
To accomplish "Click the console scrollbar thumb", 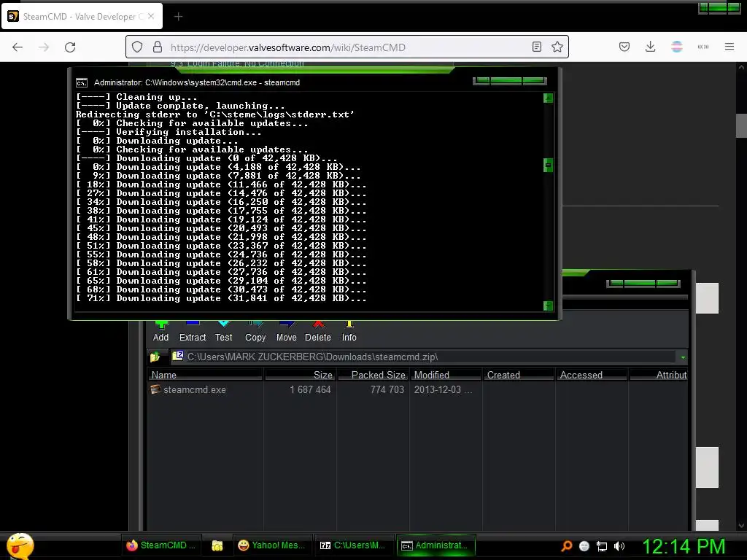I will click(x=549, y=166).
